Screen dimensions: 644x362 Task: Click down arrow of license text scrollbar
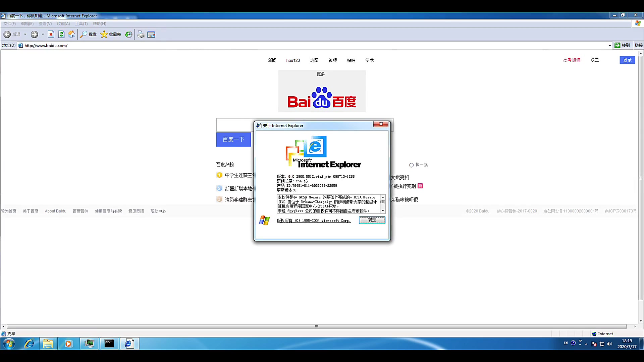[383, 211]
